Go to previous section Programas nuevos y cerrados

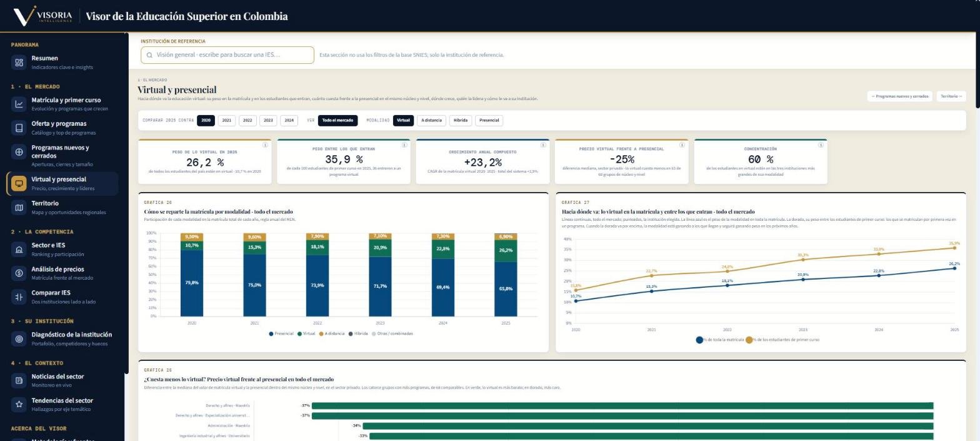pos(900,96)
